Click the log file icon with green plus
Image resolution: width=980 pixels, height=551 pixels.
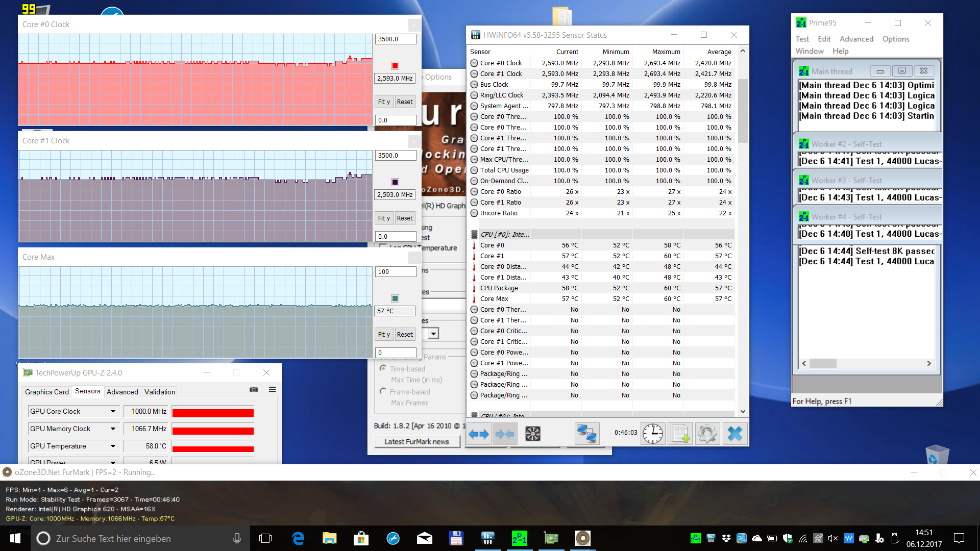tap(680, 434)
